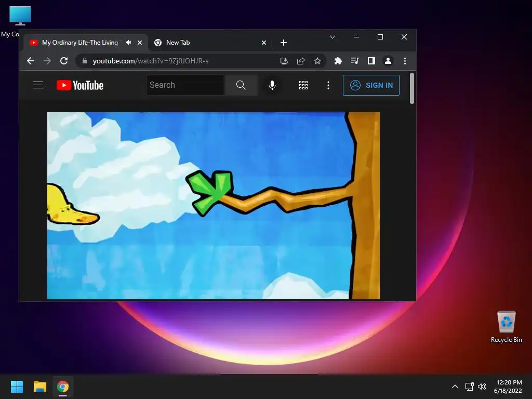Maximize the Chrome window
532x399 pixels.
click(380, 37)
